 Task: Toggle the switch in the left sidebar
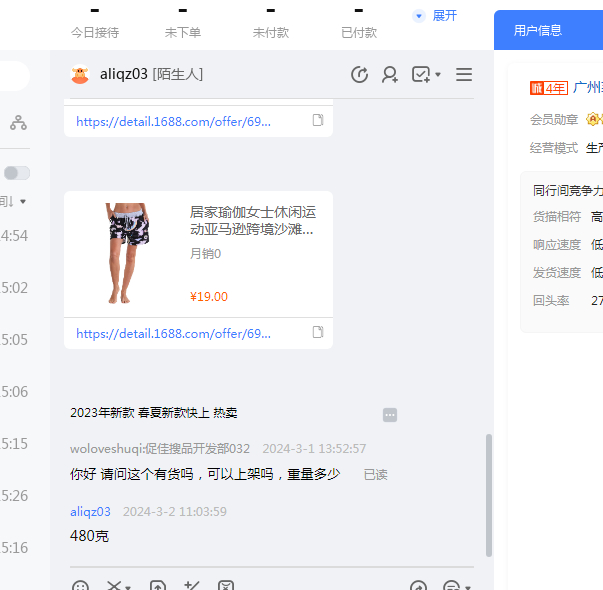[x=17, y=173]
